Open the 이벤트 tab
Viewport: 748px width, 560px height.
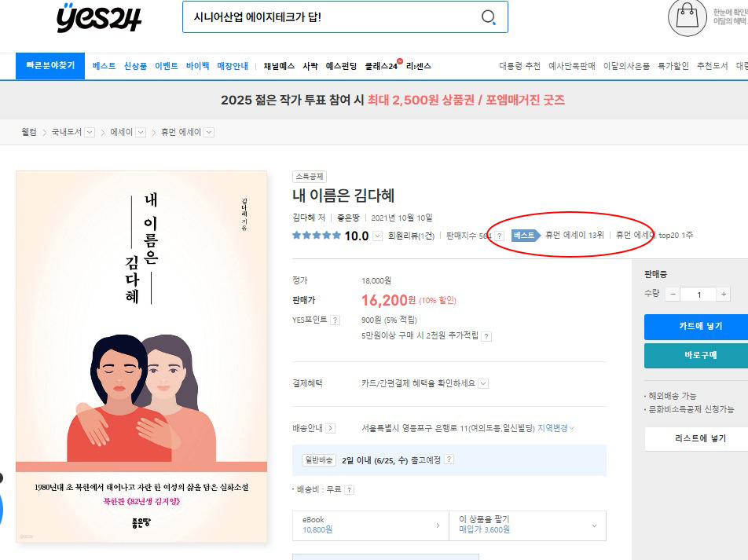point(166,66)
